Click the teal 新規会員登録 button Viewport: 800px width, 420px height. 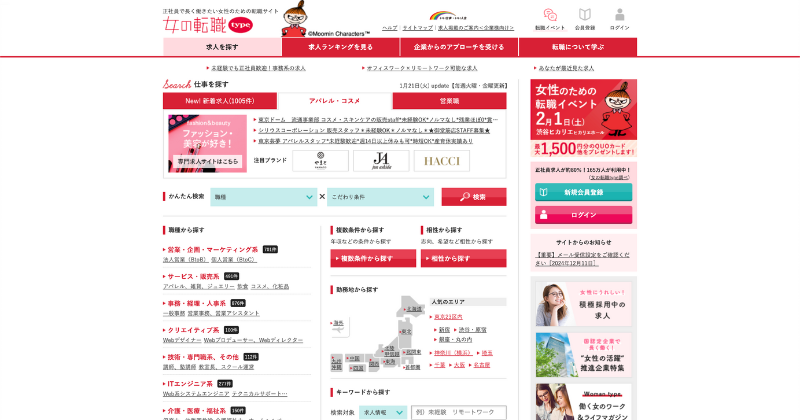coord(584,192)
